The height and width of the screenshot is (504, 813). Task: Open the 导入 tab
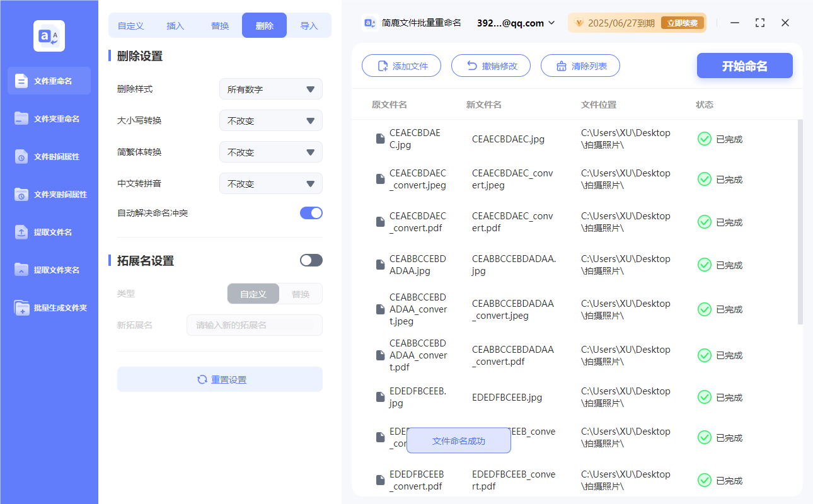click(309, 25)
